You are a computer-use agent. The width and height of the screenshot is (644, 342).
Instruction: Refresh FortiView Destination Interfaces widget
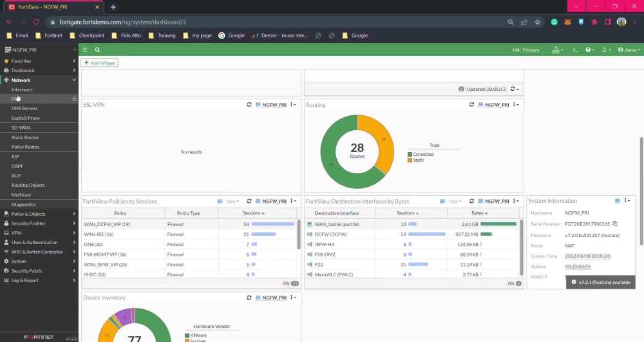pos(471,201)
